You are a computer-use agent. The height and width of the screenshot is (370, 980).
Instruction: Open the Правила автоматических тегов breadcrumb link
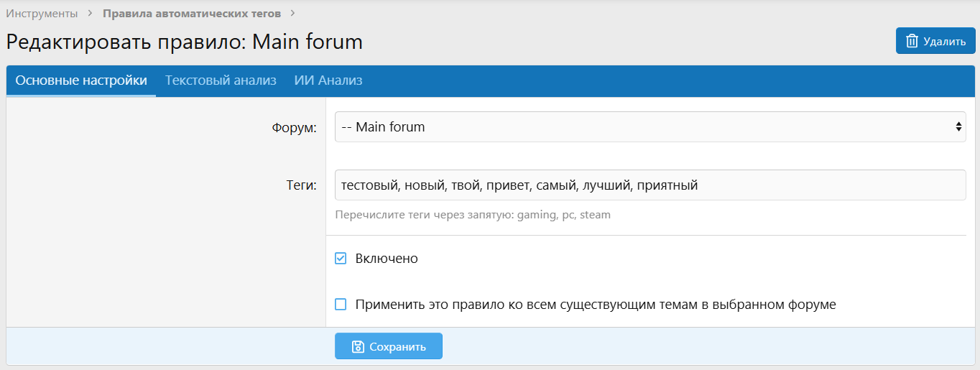coord(191,14)
